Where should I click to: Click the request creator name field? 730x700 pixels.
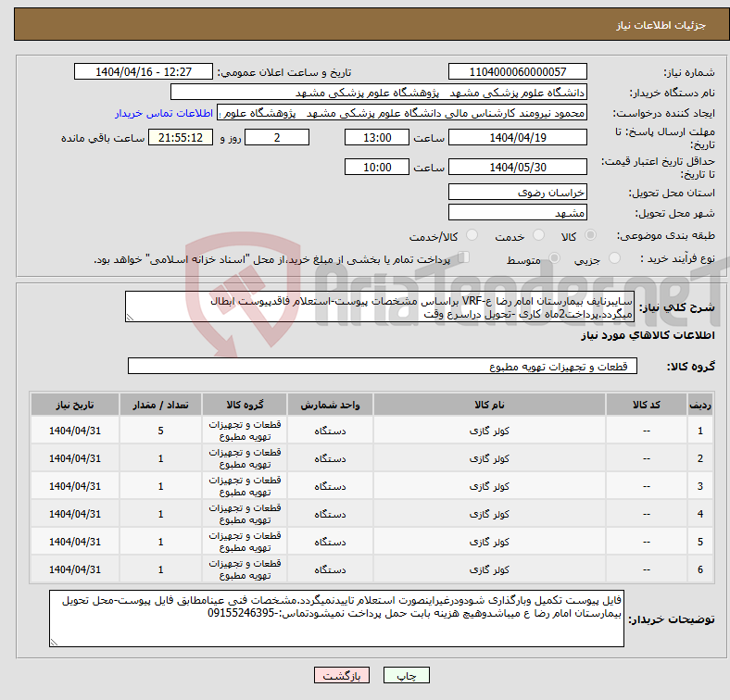point(402,113)
